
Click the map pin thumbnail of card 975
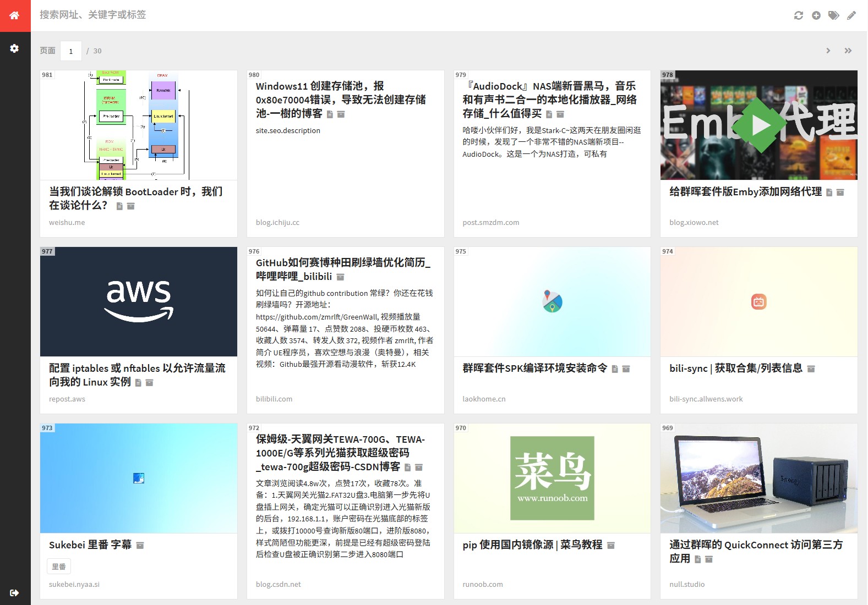pos(552,301)
